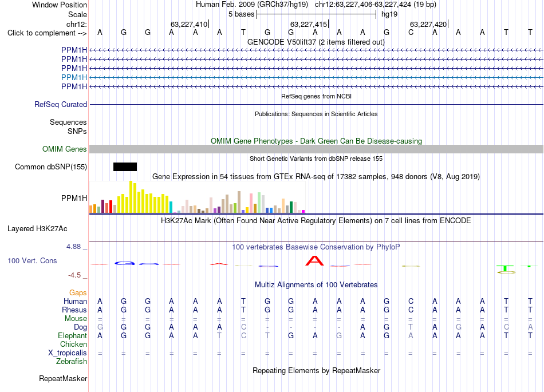Click the 'Sequences' publications track label

pyautogui.click(x=68, y=122)
